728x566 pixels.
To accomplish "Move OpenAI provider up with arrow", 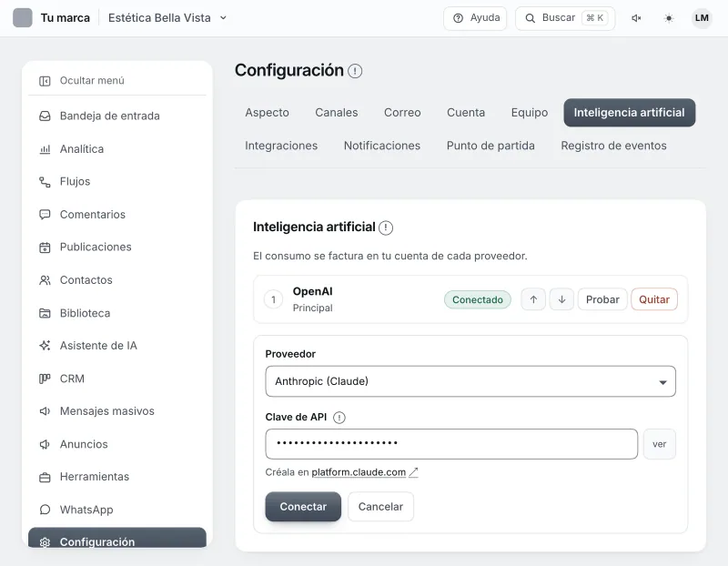I will (x=533, y=299).
